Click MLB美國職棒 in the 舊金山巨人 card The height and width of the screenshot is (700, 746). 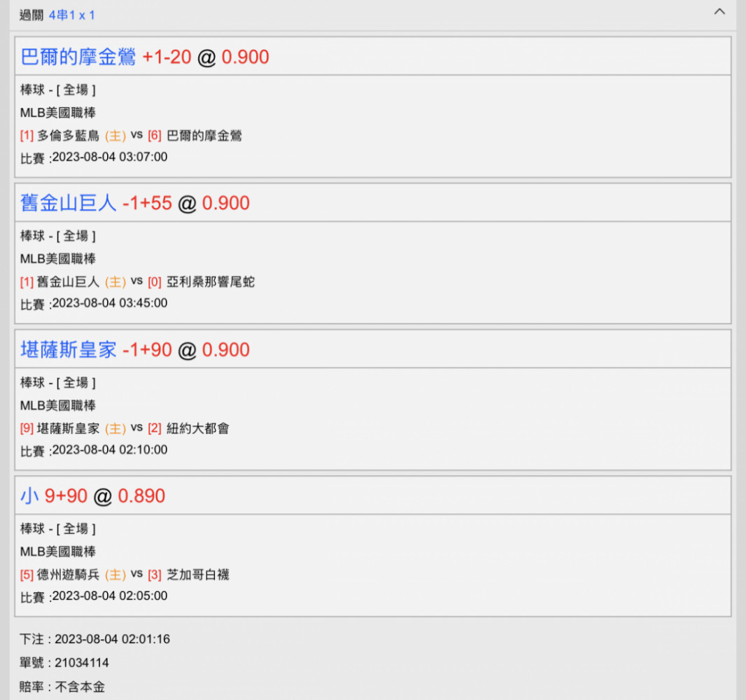click(58, 259)
